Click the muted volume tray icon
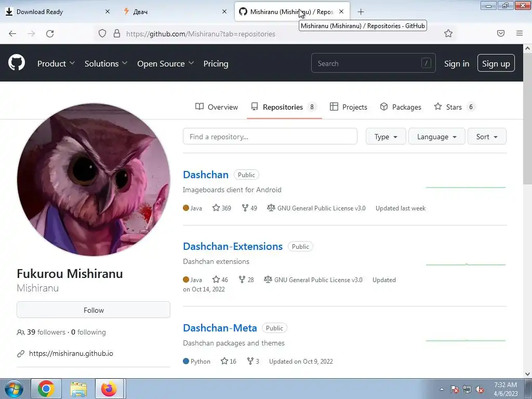Image resolution: width=532 pixels, height=399 pixels. [x=480, y=389]
